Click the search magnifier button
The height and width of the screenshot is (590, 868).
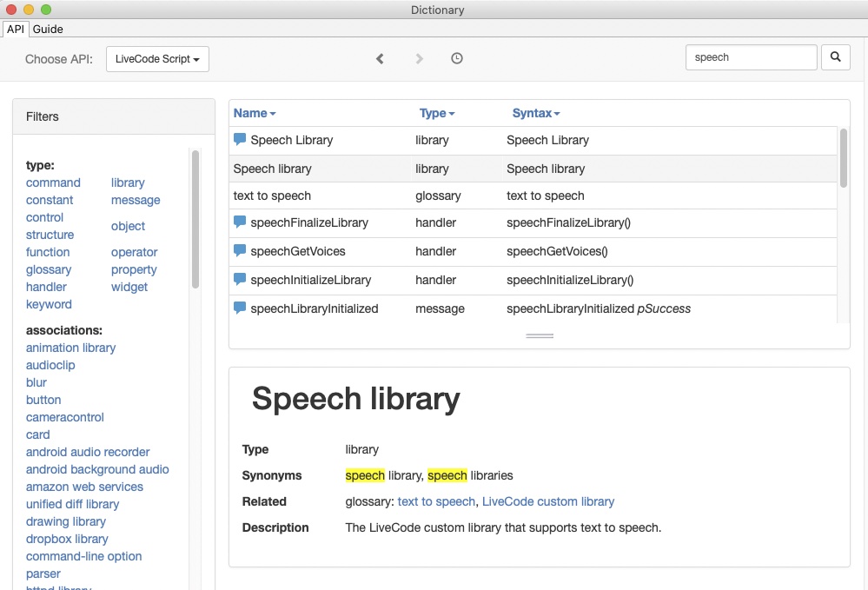(x=835, y=57)
